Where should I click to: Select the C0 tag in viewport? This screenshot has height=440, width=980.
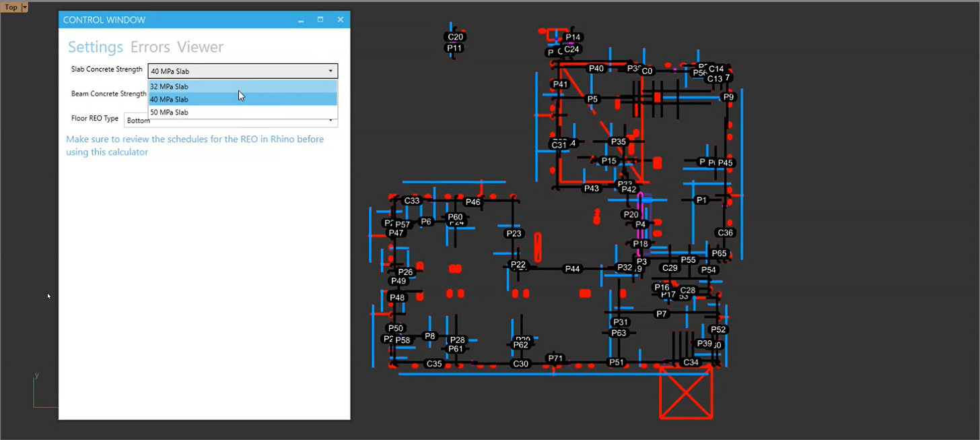click(x=647, y=71)
